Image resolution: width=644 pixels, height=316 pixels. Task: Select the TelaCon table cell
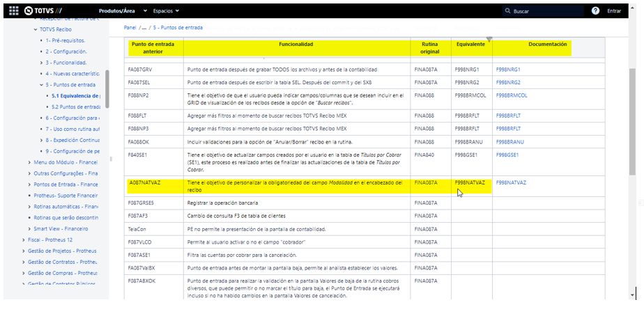[x=153, y=229]
